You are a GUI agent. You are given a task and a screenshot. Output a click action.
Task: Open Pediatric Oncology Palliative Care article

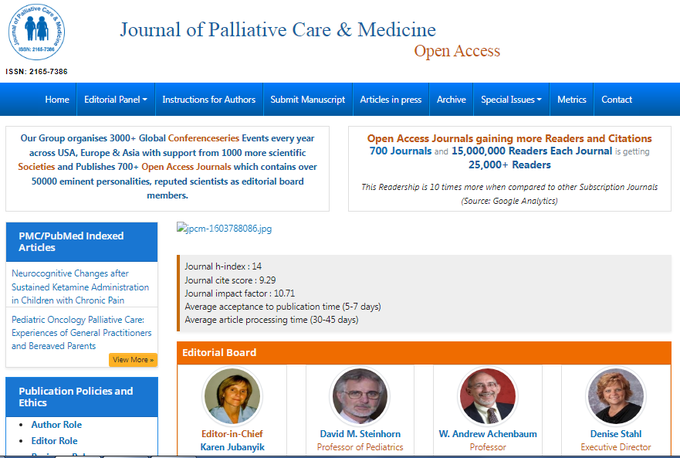[81, 333]
